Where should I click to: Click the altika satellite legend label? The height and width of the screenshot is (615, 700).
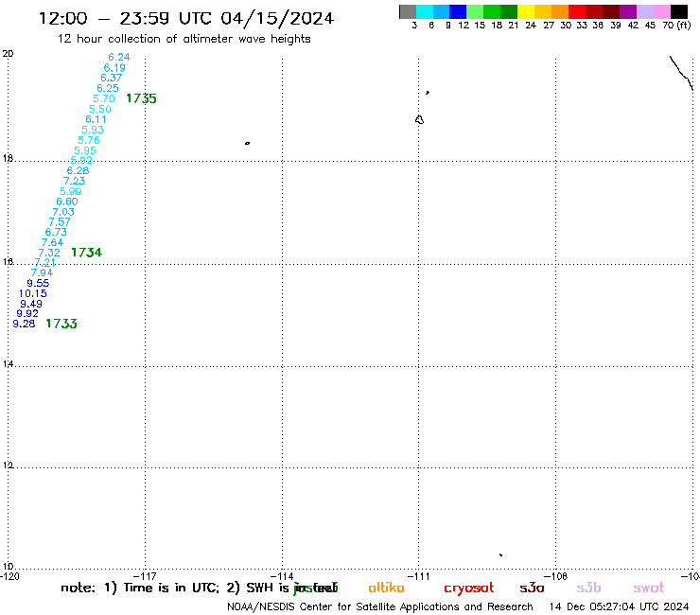(x=386, y=588)
